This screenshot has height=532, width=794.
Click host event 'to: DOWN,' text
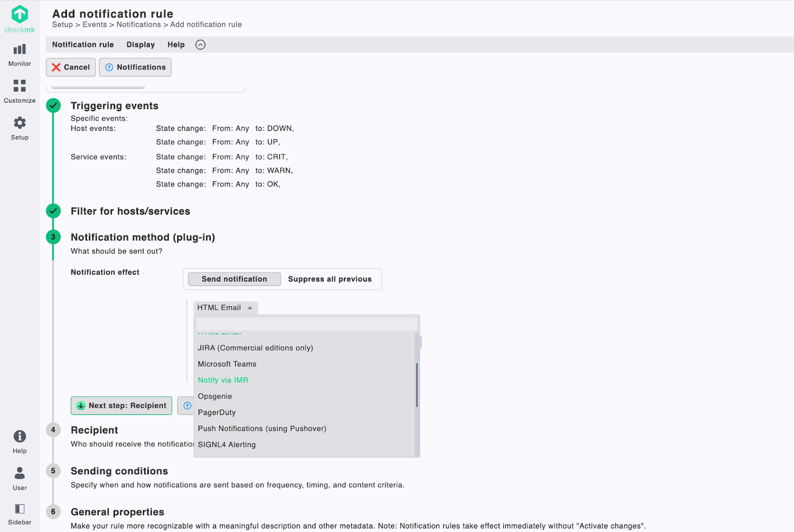(x=274, y=128)
